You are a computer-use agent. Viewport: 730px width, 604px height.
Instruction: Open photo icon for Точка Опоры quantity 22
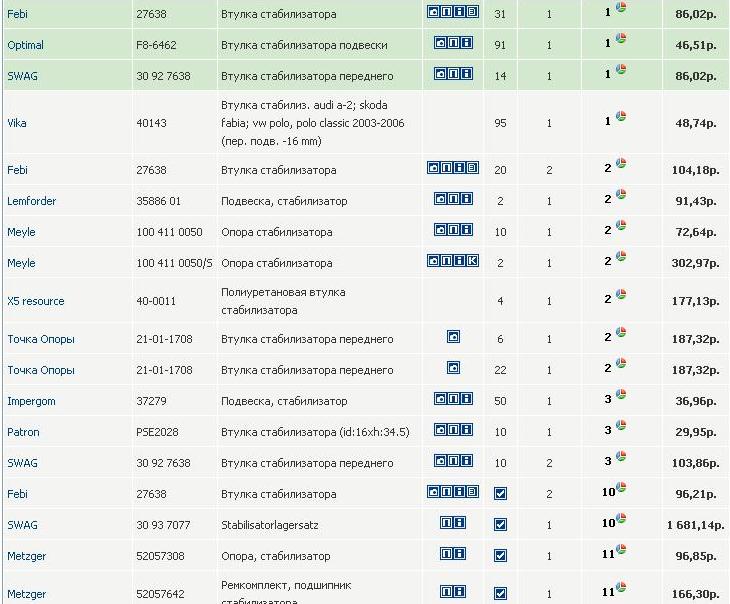[x=453, y=368]
